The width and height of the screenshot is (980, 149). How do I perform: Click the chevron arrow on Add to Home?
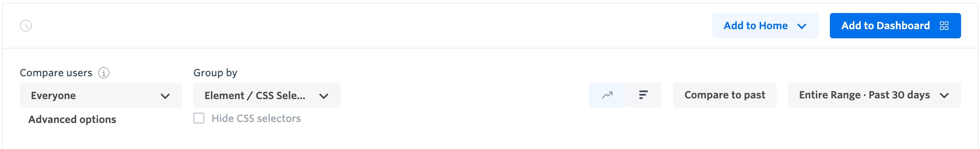pyautogui.click(x=802, y=26)
